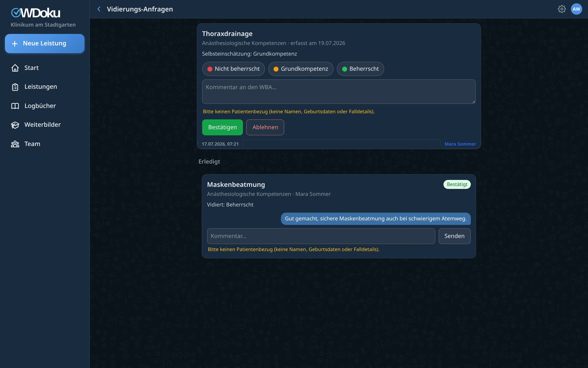Screen dimensions: 588x368
Task: Confirm Thoraxdrainage with Bestätigen
Action: 222,127
